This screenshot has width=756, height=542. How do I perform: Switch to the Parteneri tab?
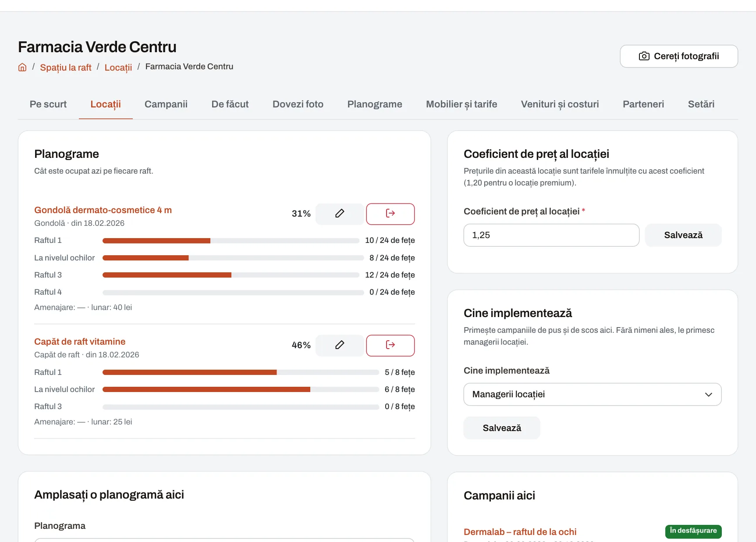tap(643, 104)
